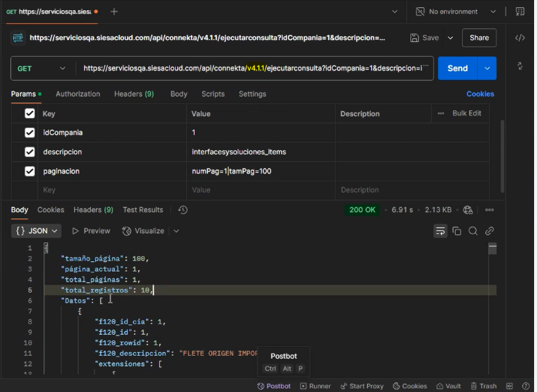
Task: Open the response Test Results tab
Action: tap(142, 210)
